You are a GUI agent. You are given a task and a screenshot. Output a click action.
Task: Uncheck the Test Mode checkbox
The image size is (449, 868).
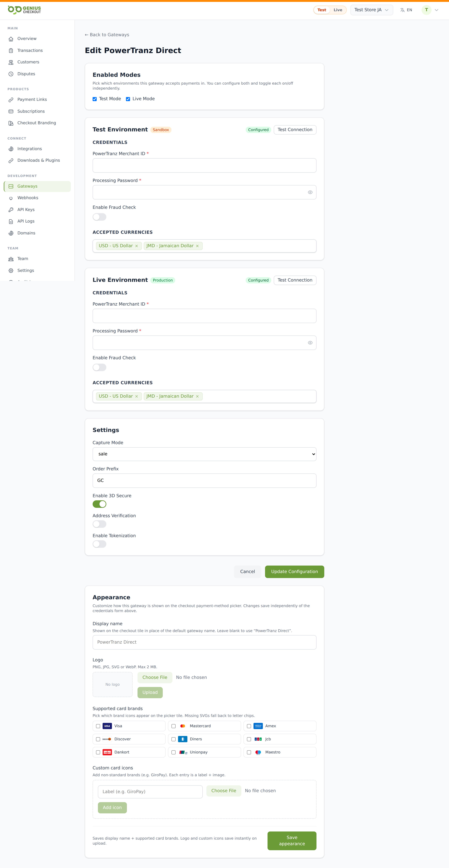[x=95, y=99]
